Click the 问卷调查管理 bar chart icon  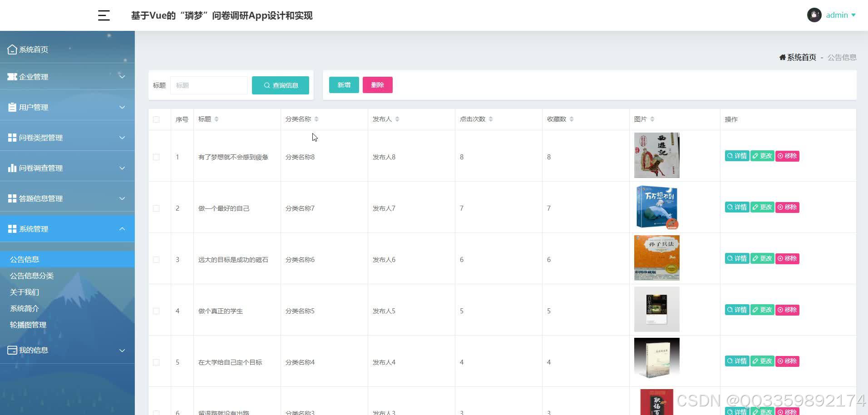coord(12,168)
